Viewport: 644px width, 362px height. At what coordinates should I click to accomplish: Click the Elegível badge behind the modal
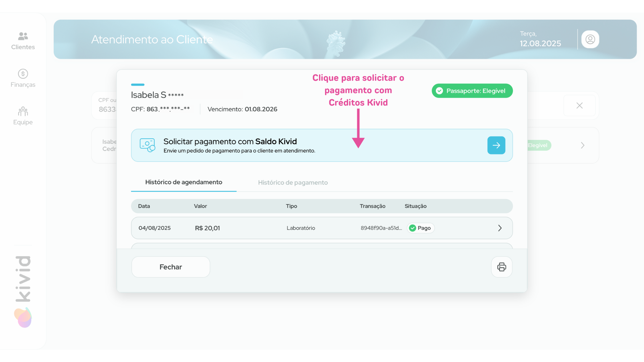[x=538, y=145]
